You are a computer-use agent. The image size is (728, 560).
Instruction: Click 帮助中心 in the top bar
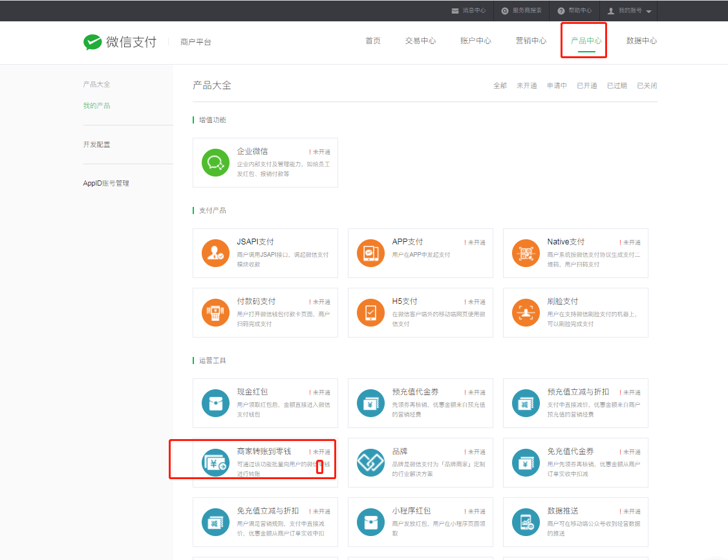click(x=574, y=11)
